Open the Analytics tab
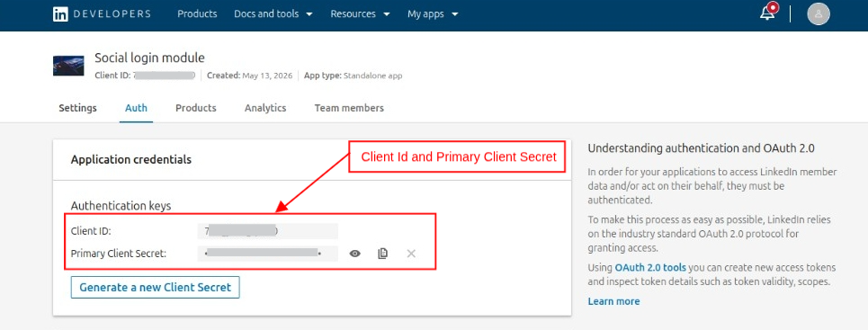868x330 pixels. (265, 108)
